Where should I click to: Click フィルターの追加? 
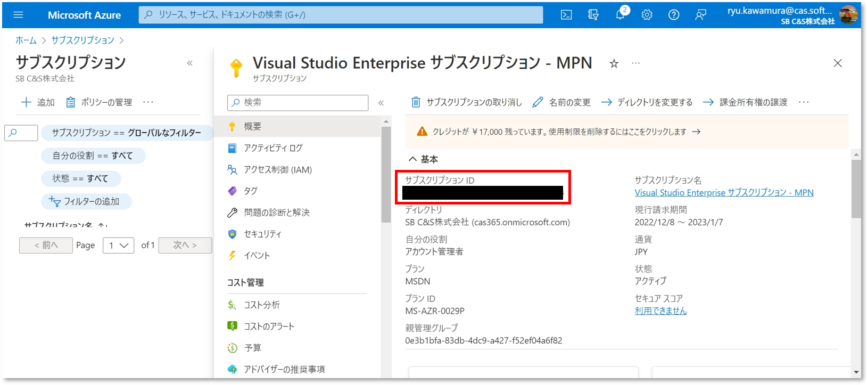pyautogui.click(x=86, y=201)
